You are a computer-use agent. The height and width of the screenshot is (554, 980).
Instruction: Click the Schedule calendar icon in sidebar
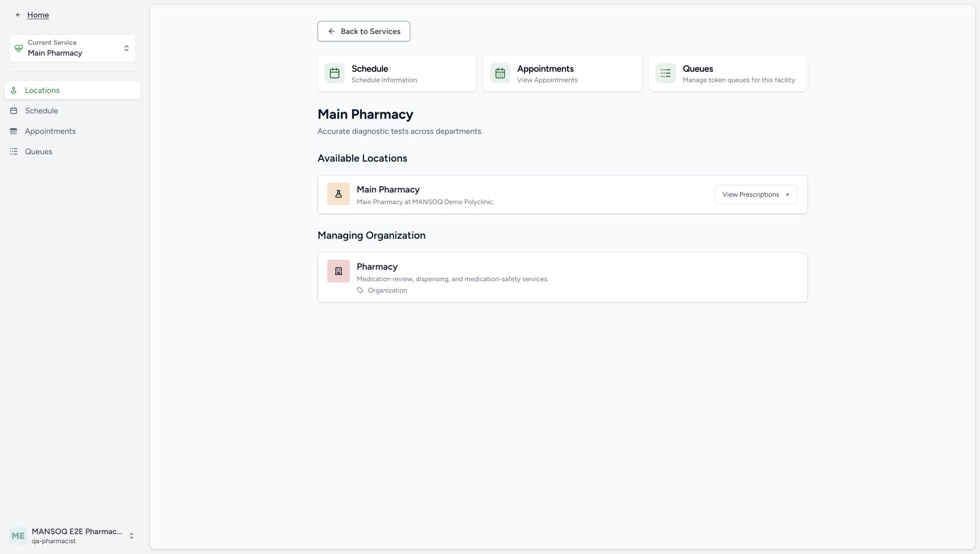coord(14,111)
